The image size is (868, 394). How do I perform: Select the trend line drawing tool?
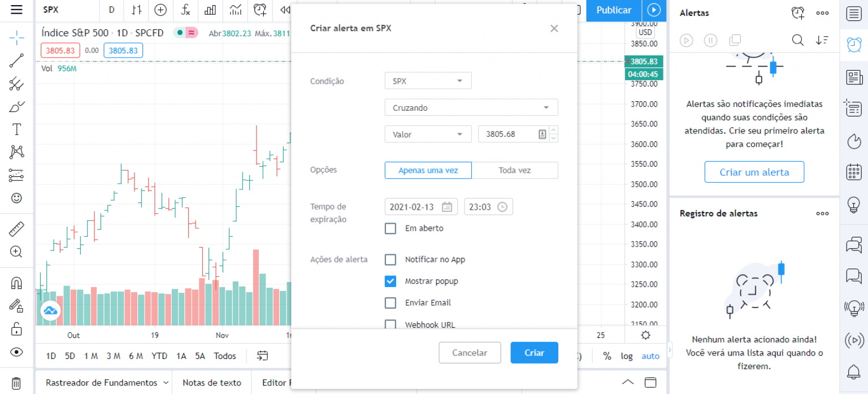click(x=16, y=60)
